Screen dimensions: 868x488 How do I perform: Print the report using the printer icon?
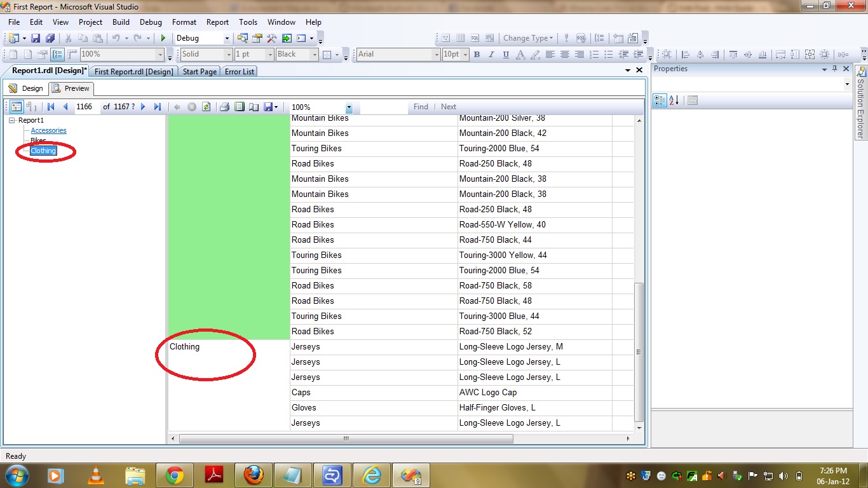(x=224, y=107)
